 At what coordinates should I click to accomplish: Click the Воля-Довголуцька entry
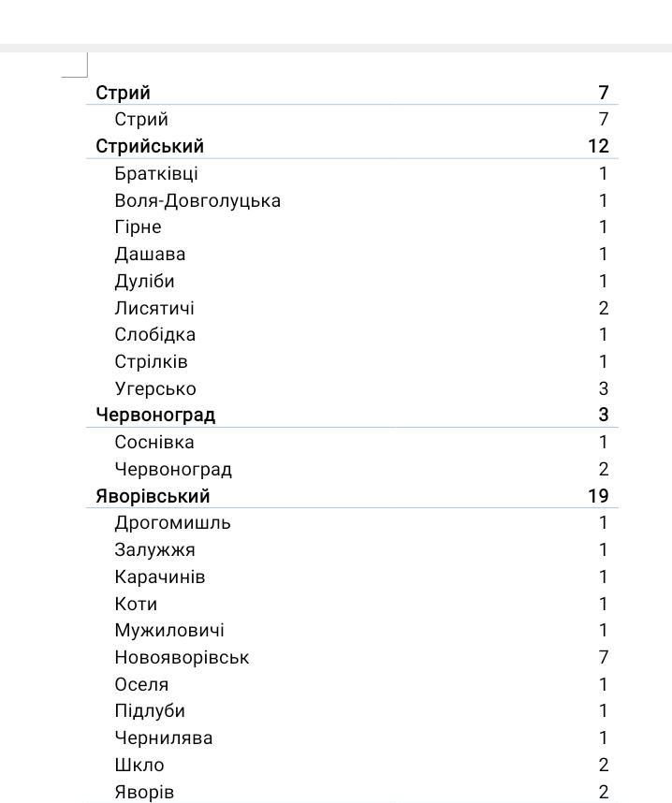tap(197, 200)
